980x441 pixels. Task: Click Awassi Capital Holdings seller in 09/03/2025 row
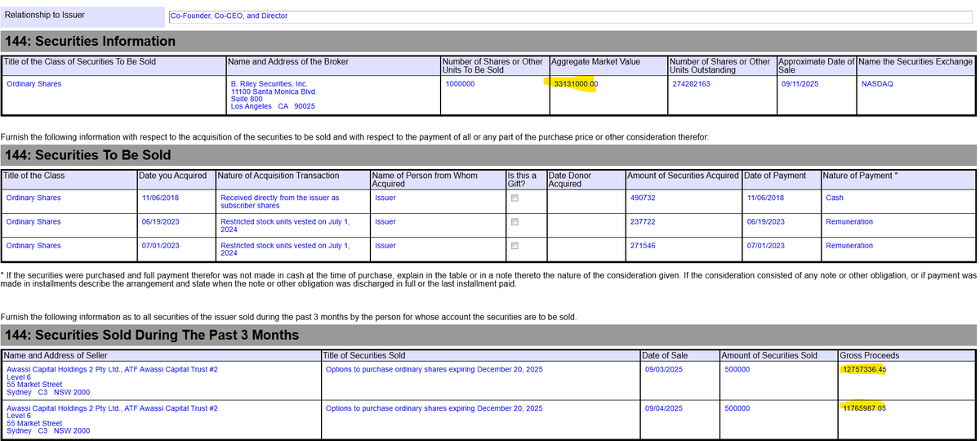pos(112,370)
